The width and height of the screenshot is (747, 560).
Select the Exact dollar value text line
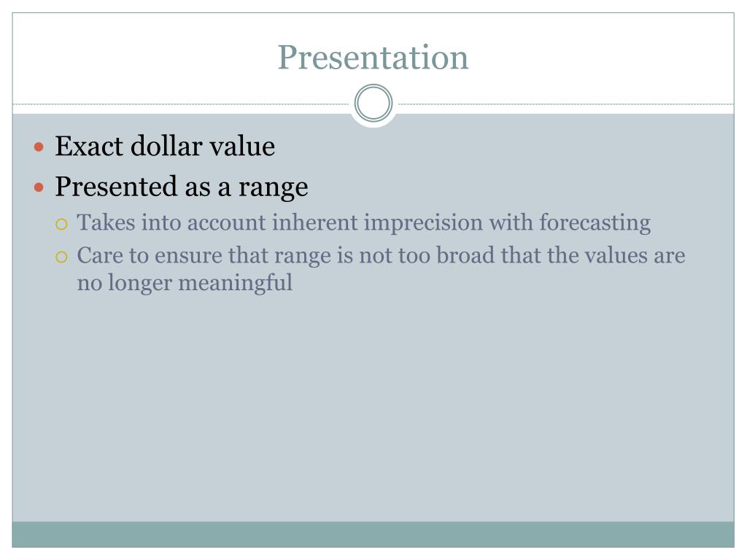pyautogui.click(x=165, y=146)
